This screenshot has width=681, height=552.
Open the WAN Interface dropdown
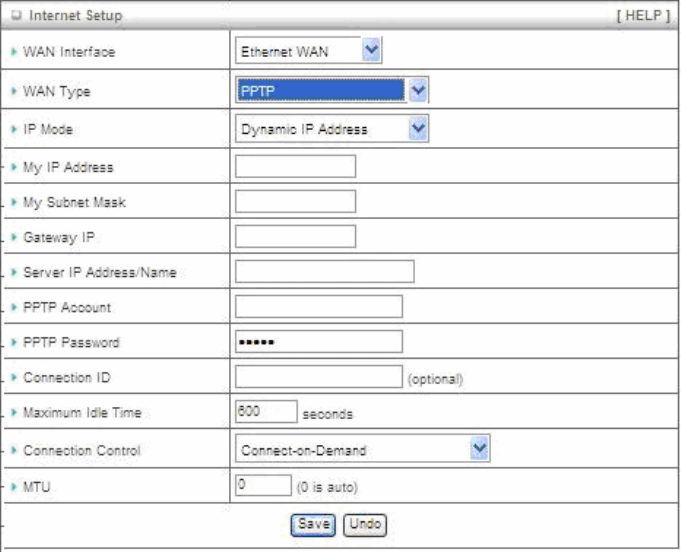309,50
